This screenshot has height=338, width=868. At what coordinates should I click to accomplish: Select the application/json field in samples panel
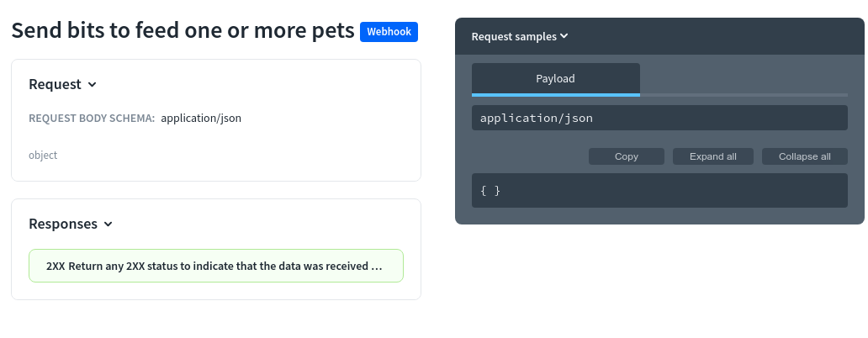coord(659,118)
